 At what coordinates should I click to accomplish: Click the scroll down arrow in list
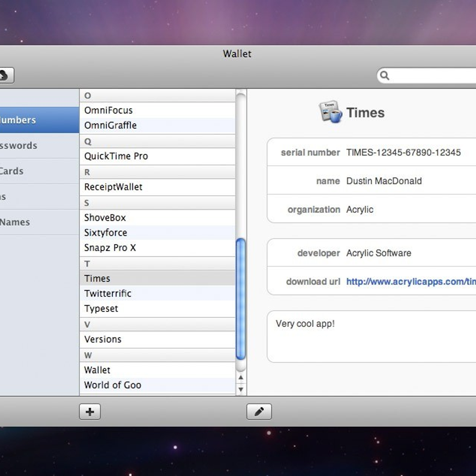240,390
